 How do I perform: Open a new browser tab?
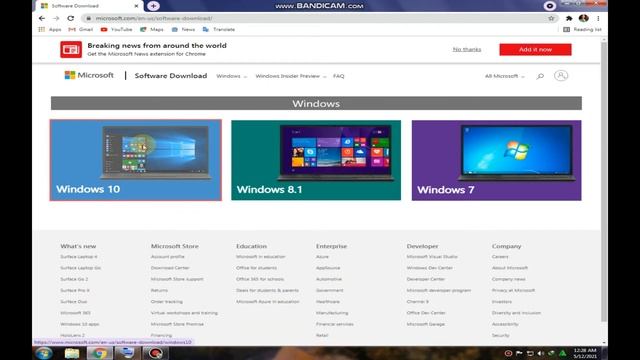[x=153, y=6]
